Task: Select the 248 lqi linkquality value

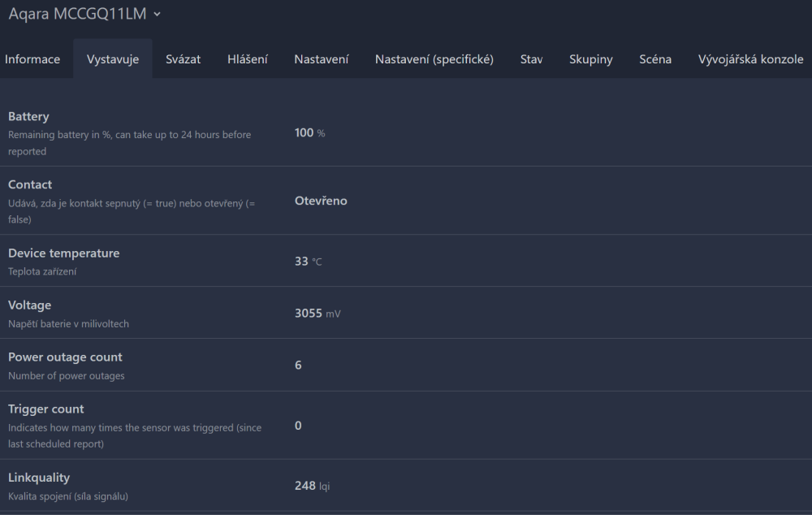Action: pyautogui.click(x=313, y=486)
